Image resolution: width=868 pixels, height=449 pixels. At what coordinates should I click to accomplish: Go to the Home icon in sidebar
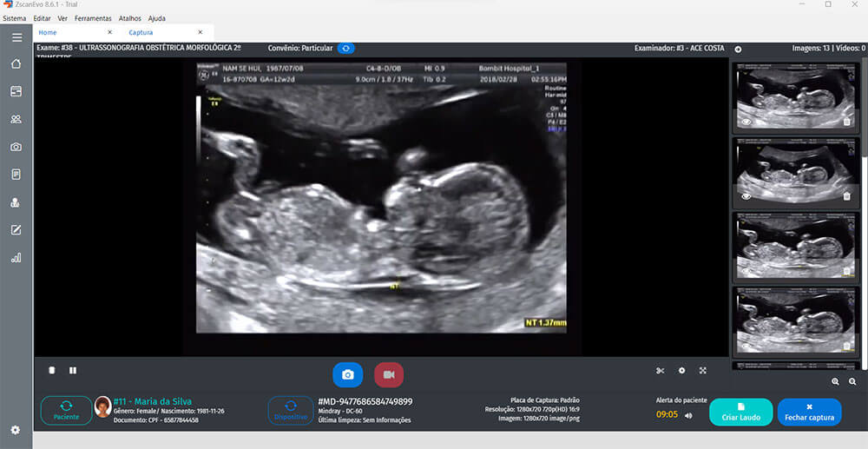16,63
